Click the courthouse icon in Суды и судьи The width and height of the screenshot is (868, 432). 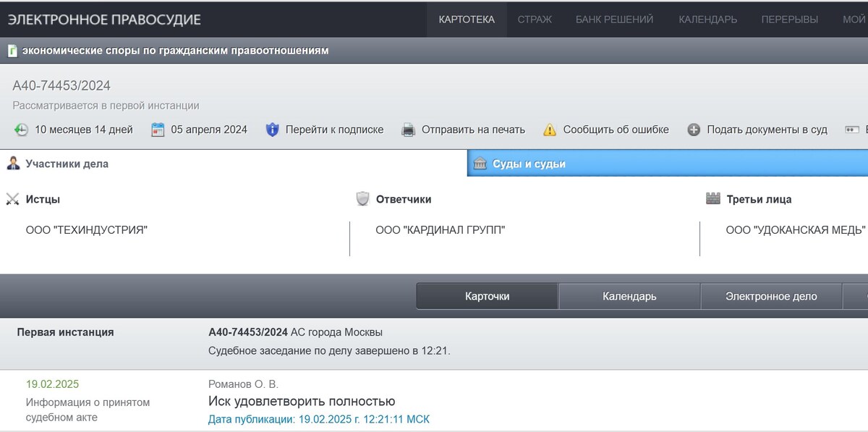(x=480, y=164)
